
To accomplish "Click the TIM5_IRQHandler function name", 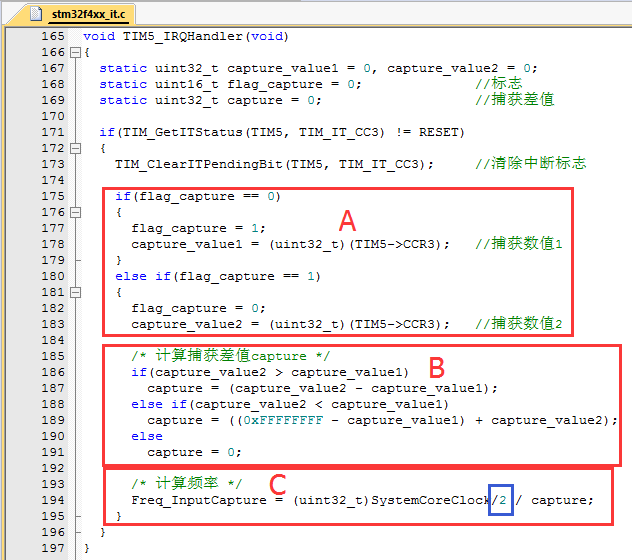I will [183, 36].
